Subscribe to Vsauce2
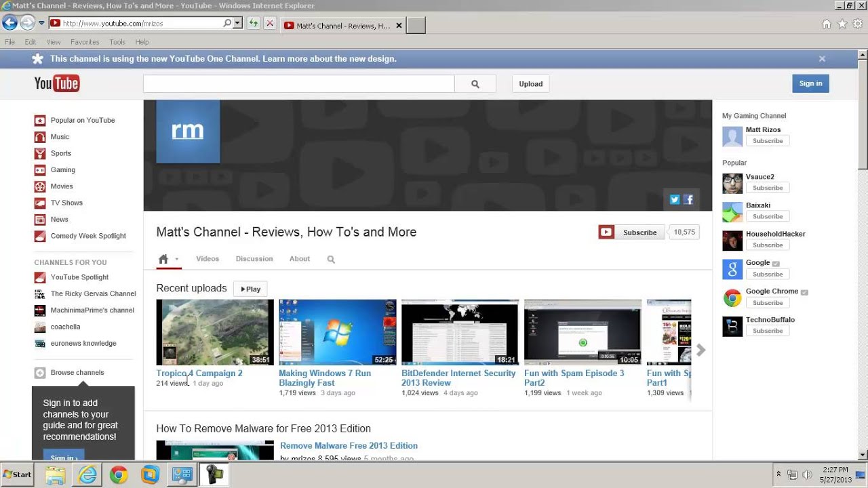The image size is (868, 488). click(768, 188)
